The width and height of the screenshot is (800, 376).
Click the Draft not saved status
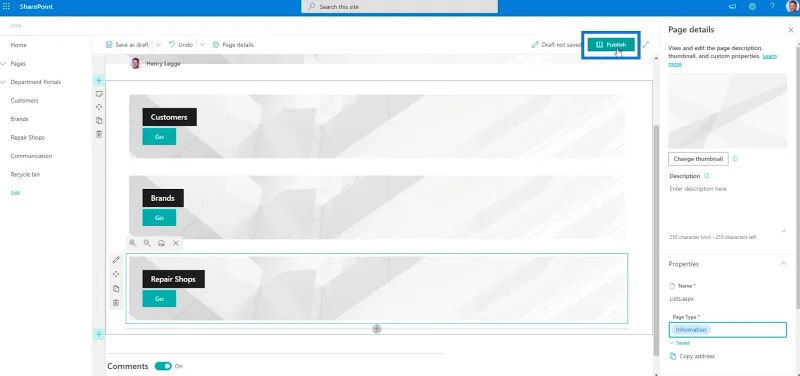coord(556,45)
